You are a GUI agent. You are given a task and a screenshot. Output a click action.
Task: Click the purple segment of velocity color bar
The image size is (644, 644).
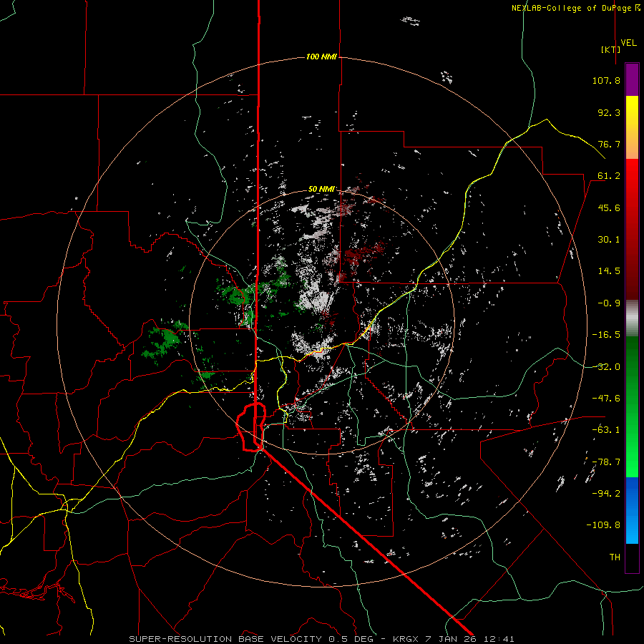pyautogui.click(x=632, y=80)
